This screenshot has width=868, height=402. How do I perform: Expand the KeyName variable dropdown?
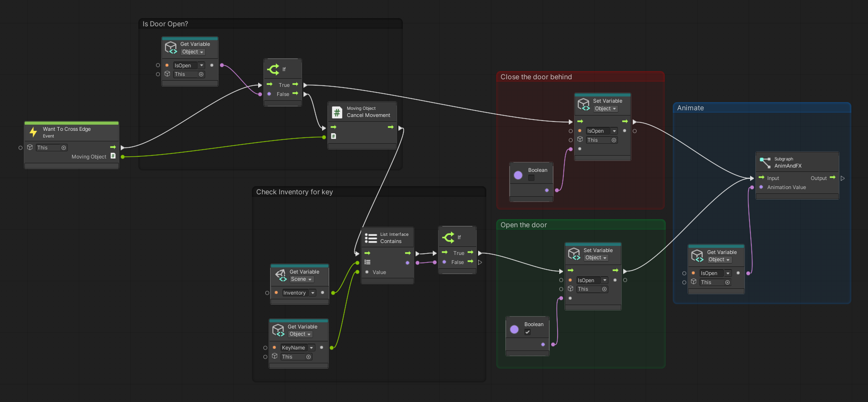click(311, 348)
